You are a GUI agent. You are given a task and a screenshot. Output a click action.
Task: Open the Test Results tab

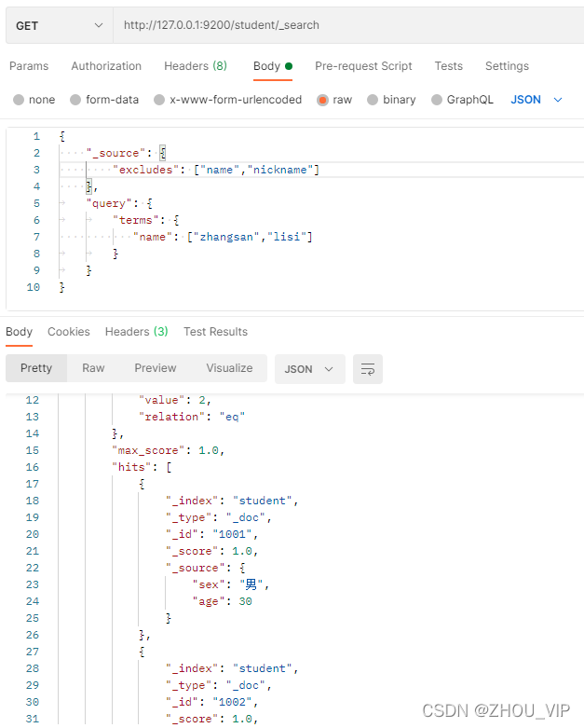[x=215, y=332]
